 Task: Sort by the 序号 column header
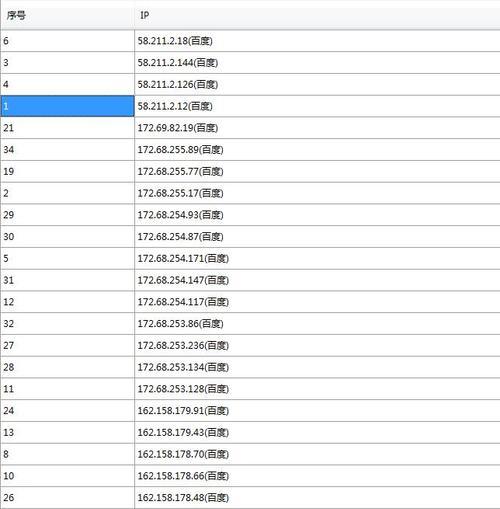point(67,16)
